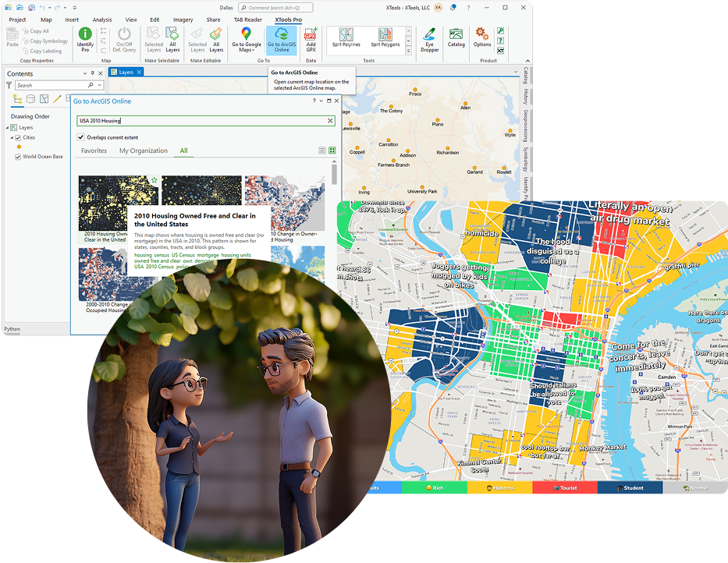Open notifications bell in title bar
728x563 pixels.
click(453, 8)
